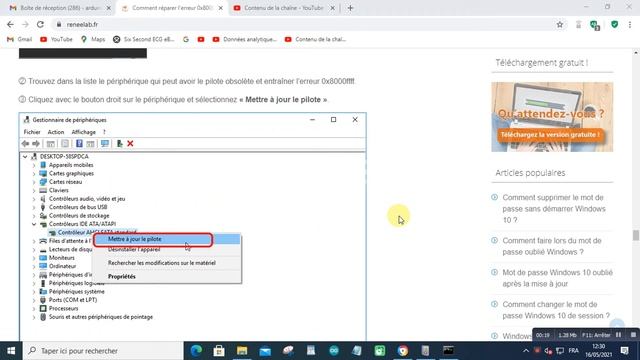Open the Maps bookmark
Viewport: 640px width, 360px height.
[x=93, y=39]
